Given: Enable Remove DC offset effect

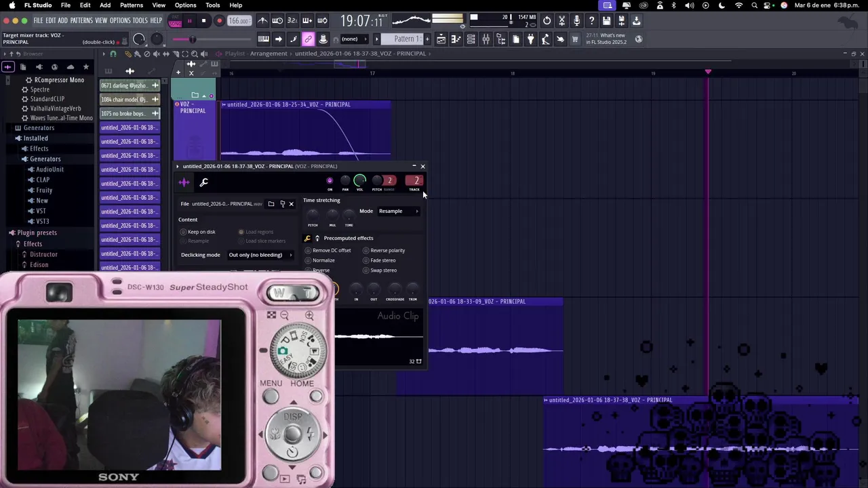Looking at the screenshot, I should point(328,250).
